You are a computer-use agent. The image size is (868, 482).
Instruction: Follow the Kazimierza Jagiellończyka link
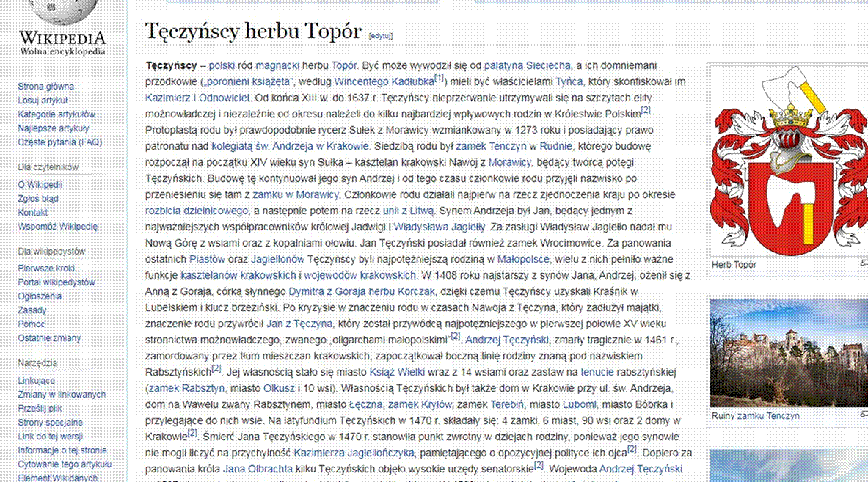[354, 453]
